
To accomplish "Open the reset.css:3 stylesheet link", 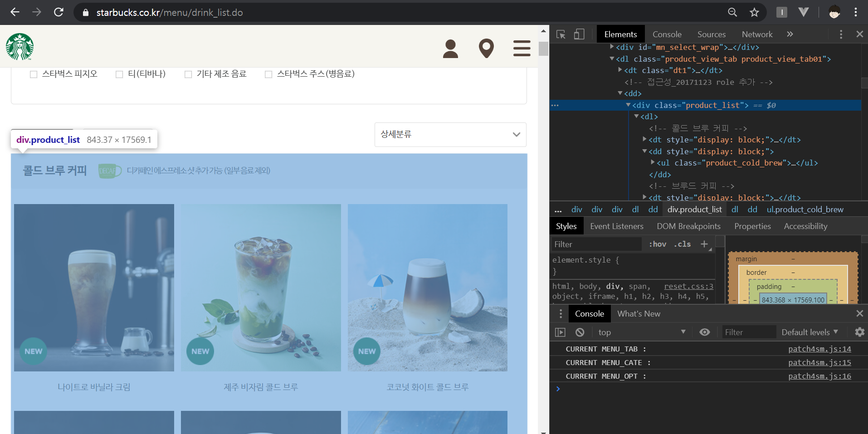I will coord(688,286).
